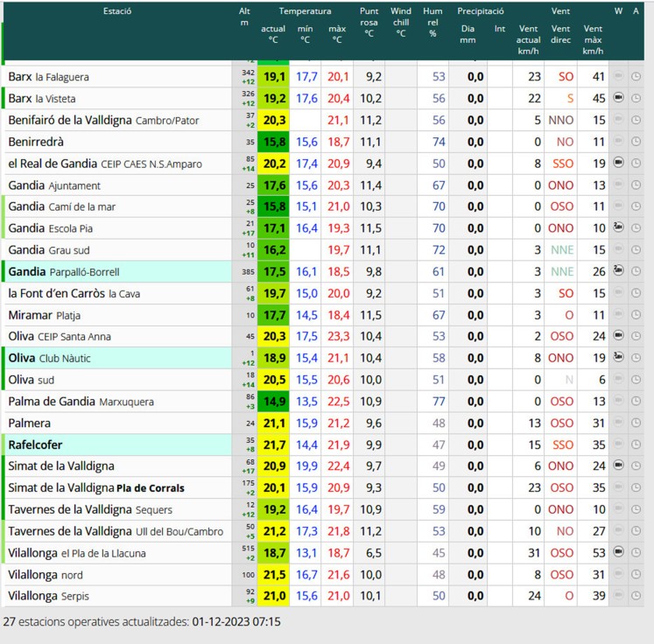Click humidity 77 in Palma de Gandia row

[439, 402]
